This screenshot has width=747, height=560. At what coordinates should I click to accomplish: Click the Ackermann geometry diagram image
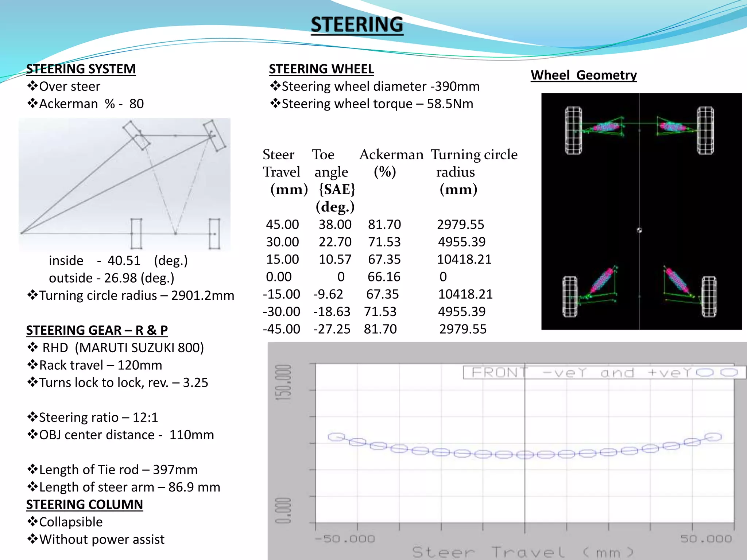[124, 184]
